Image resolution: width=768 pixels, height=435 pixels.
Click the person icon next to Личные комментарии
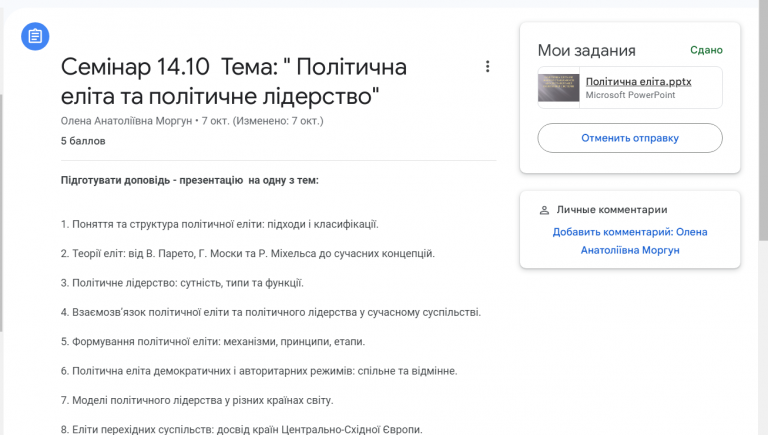(544, 210)
